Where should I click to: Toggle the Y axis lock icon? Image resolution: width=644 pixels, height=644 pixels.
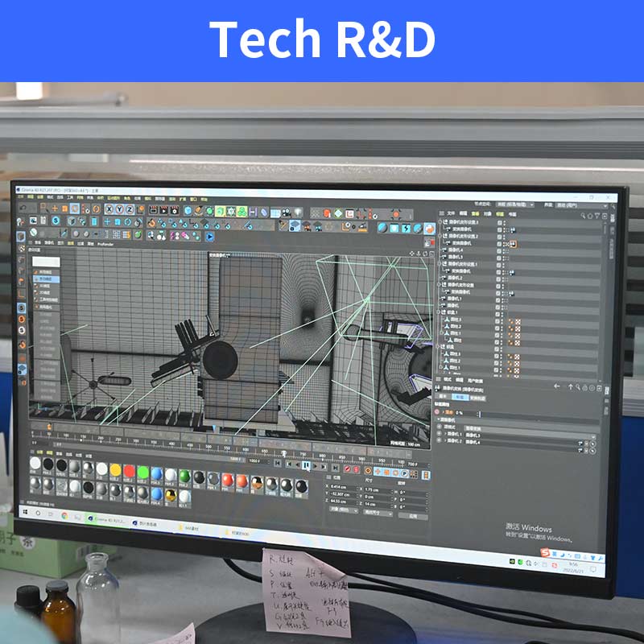tap(119, 209)
